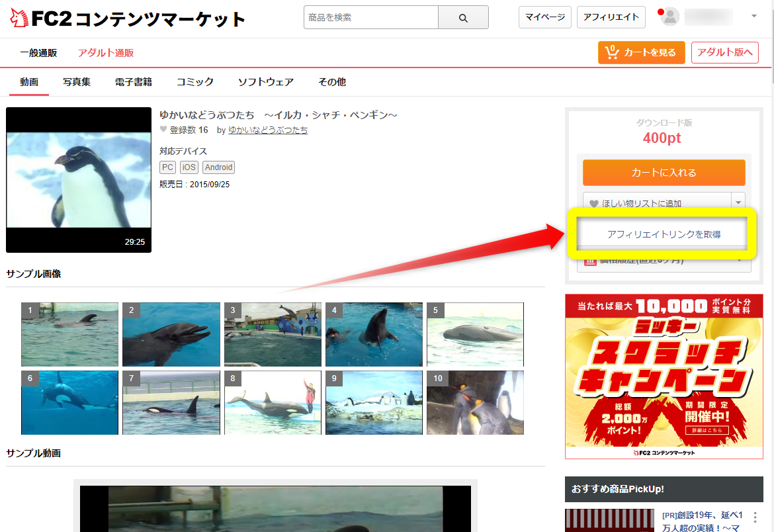
Task: Open the カートを見る cart button
Action: [x=641, y=53]
